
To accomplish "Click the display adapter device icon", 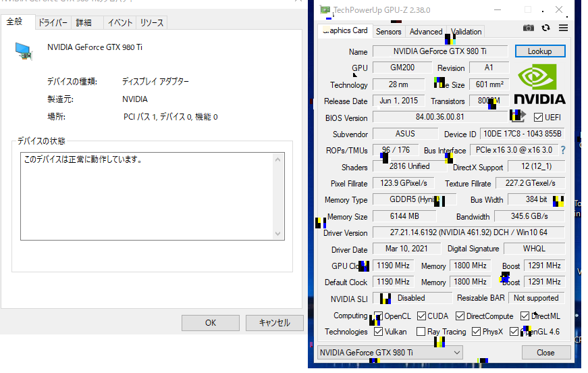I will pyautogui.click(x=24, y=51).
